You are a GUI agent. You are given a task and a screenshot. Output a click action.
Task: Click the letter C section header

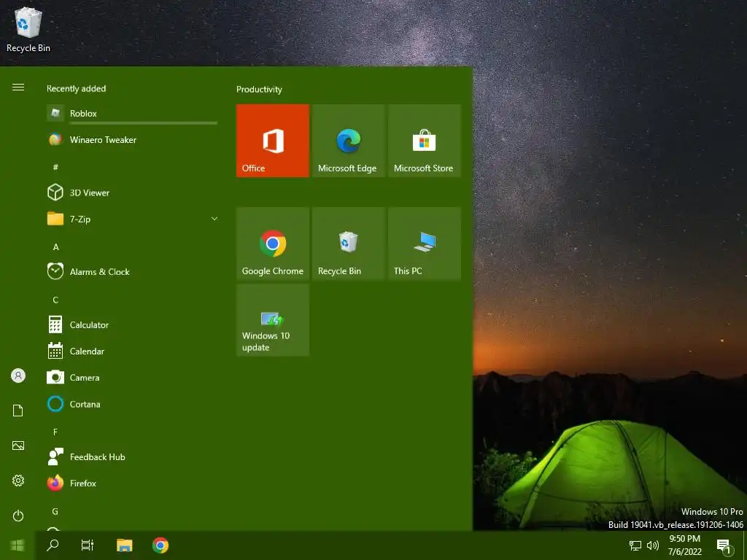(55, 300)
